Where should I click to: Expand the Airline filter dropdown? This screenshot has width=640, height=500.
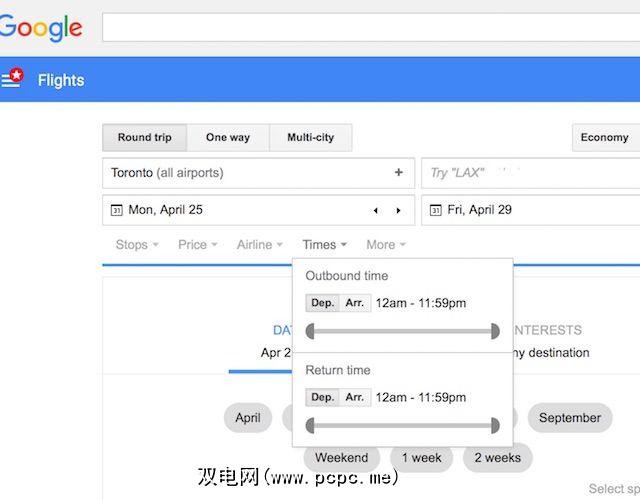(x=260, y=245)
